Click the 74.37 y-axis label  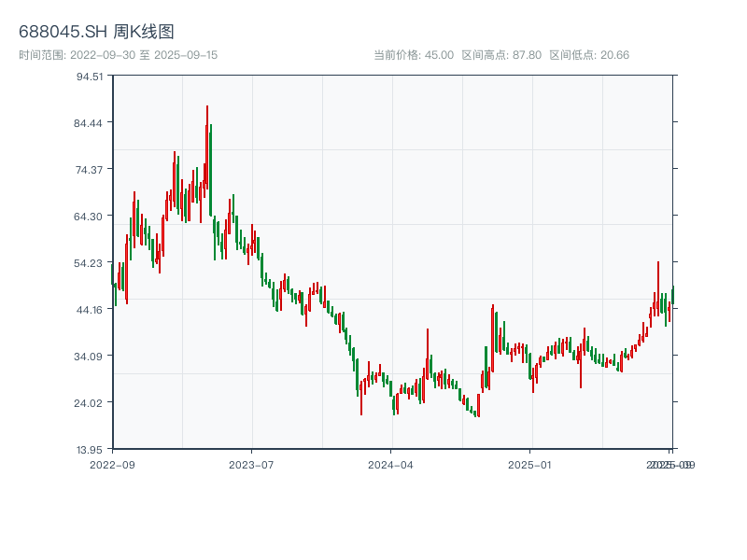89,170
